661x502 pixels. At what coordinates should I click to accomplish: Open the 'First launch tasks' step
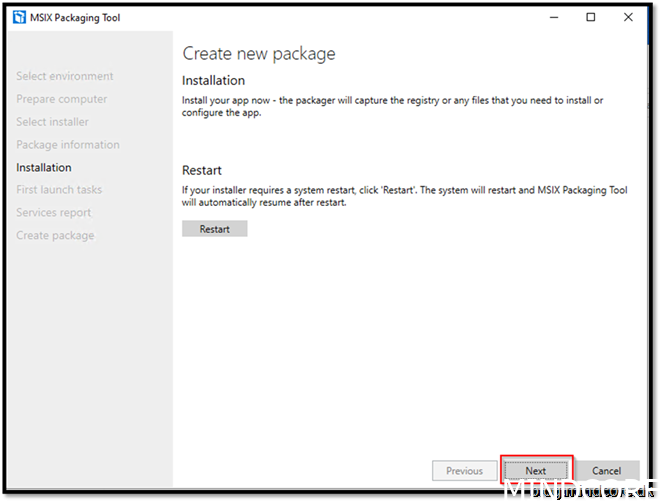[59, 190]
